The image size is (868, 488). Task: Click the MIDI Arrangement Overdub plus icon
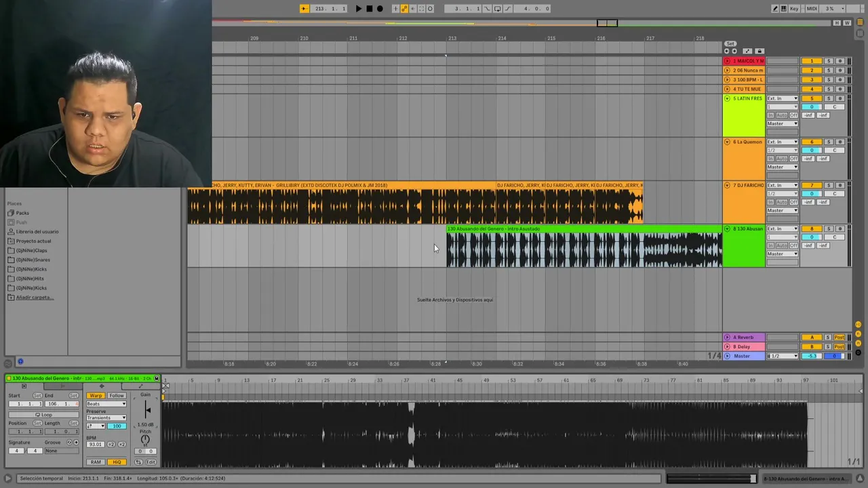[395, 9]
